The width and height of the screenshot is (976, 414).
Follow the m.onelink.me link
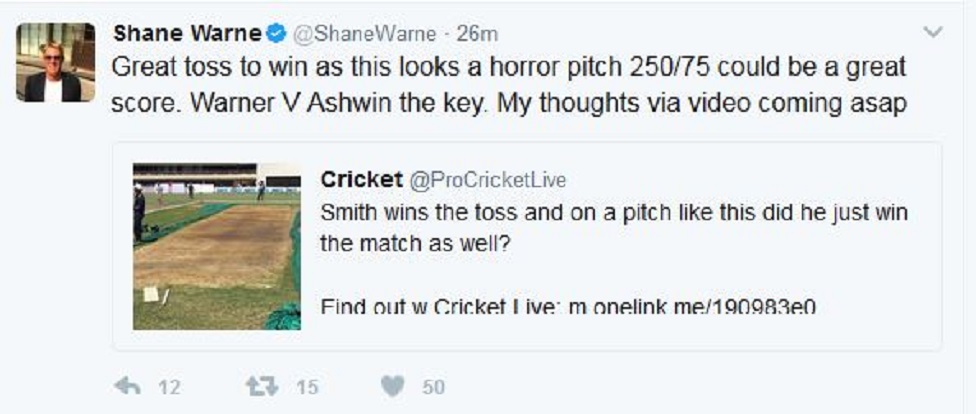point(692,308)
